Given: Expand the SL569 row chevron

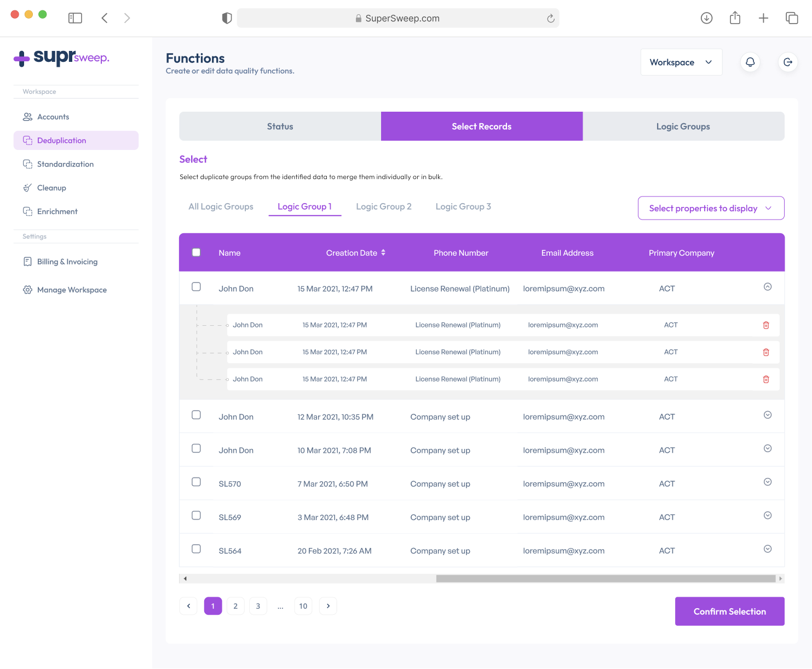Looking at the screenshot, I should pyautogui.click(x=767, y=516).
